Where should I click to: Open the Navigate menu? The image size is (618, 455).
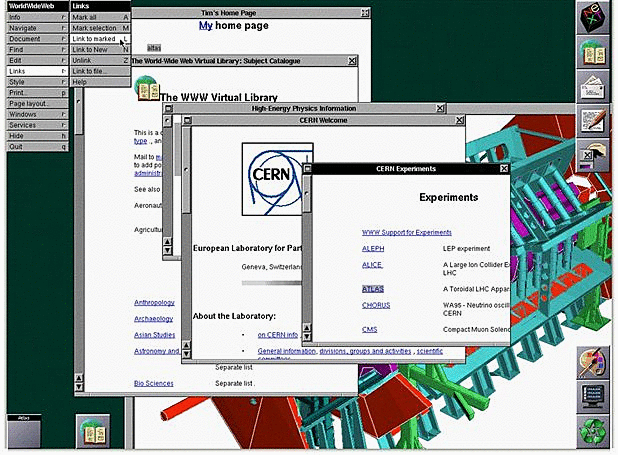(37, 28)
